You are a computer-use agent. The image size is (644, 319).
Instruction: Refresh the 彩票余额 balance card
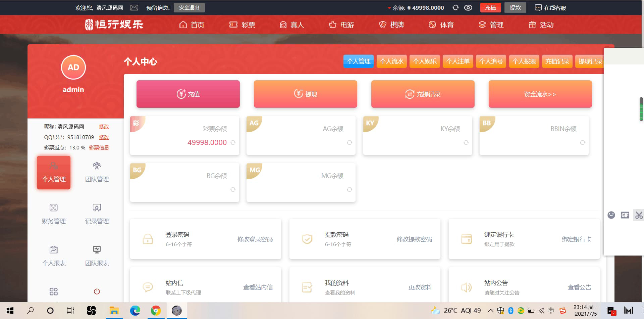[x=233, y=142]
